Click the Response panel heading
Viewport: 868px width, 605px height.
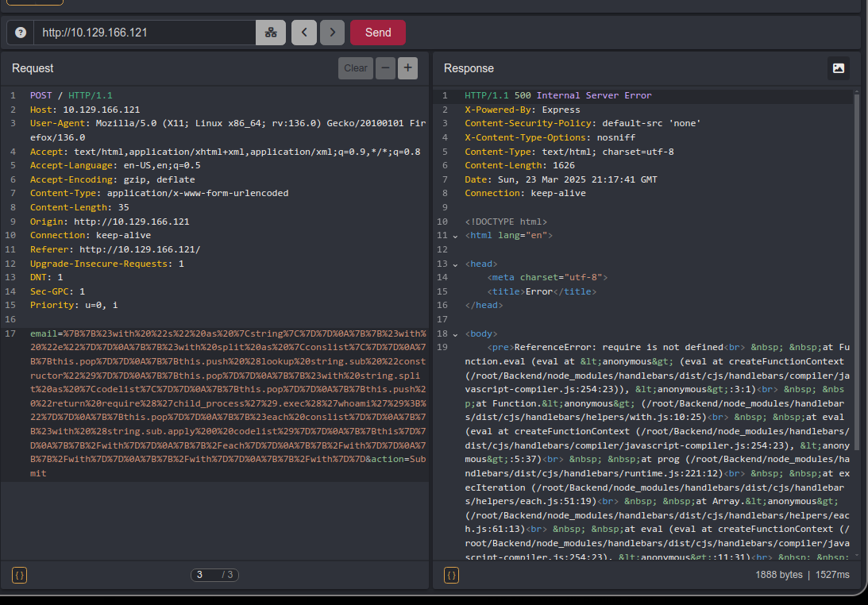(x=469, y=68)
